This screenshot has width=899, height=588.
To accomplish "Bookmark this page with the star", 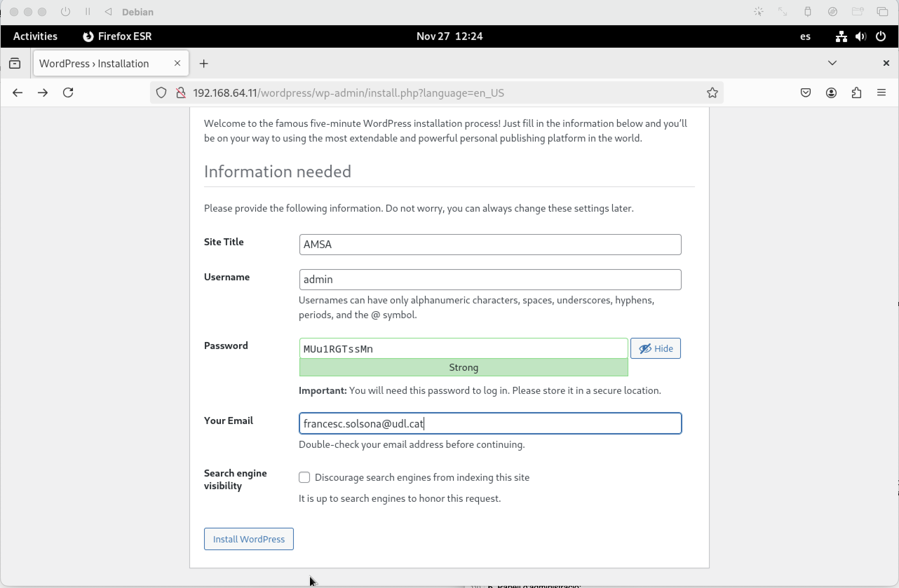I will [x=712, y=93].
